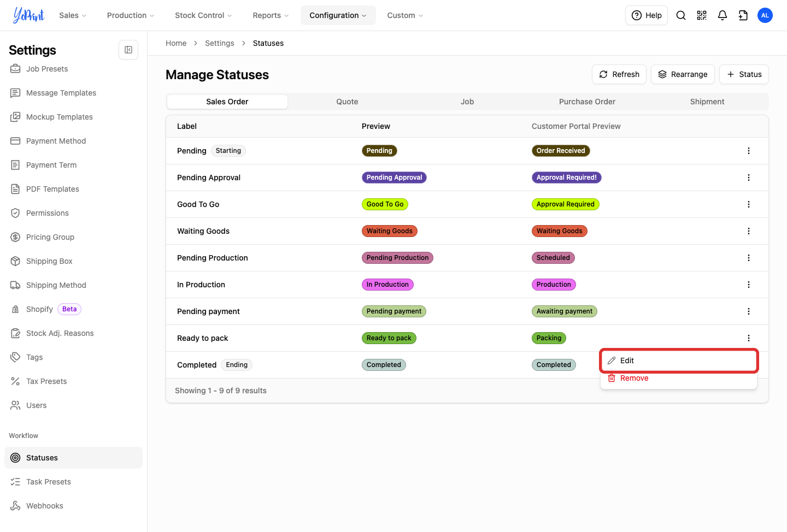787x532 pixels.
Task: Expand the Reports dropdown menu
Action: (271, 15)
